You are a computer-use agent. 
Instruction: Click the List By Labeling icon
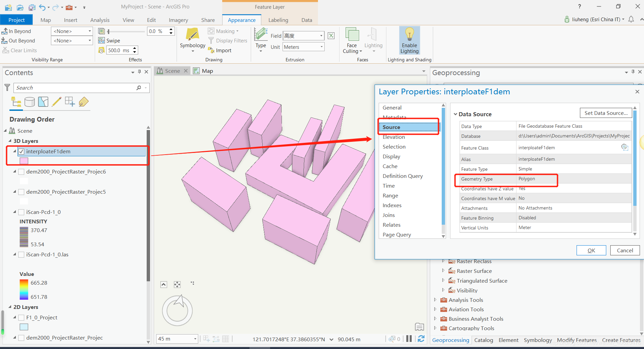84,102
